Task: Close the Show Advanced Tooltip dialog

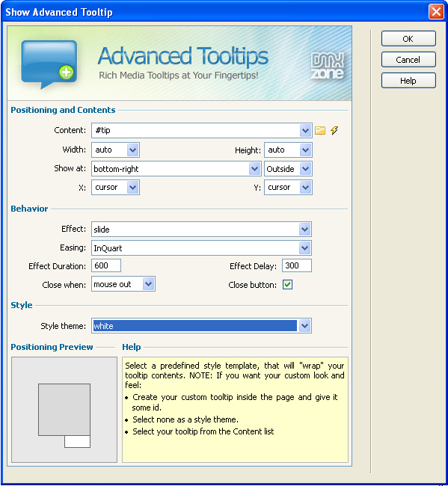Action: [x=436, y=12]
